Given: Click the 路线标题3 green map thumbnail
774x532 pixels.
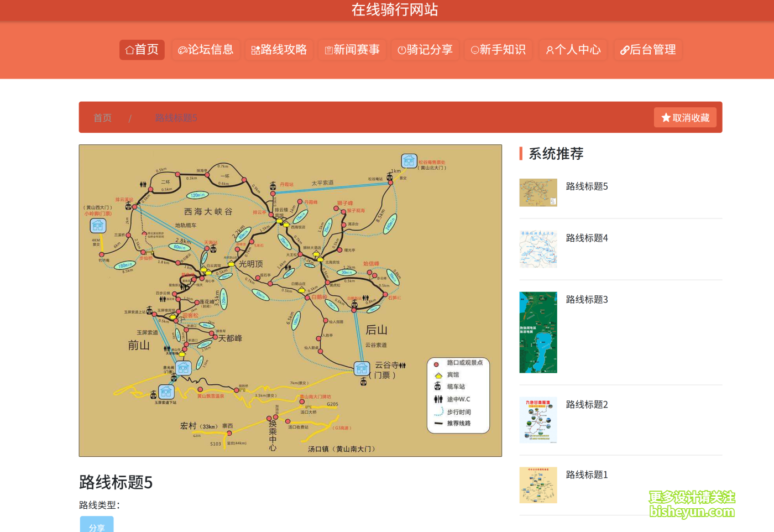Looking at the screenshot, I should click(538, 332).
